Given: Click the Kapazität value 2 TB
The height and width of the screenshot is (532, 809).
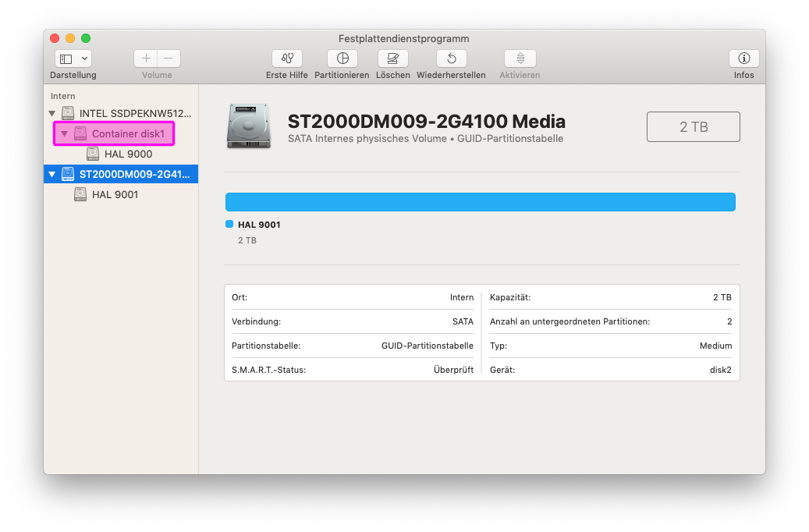Looking at the screenshot, I should click(722, 297).
